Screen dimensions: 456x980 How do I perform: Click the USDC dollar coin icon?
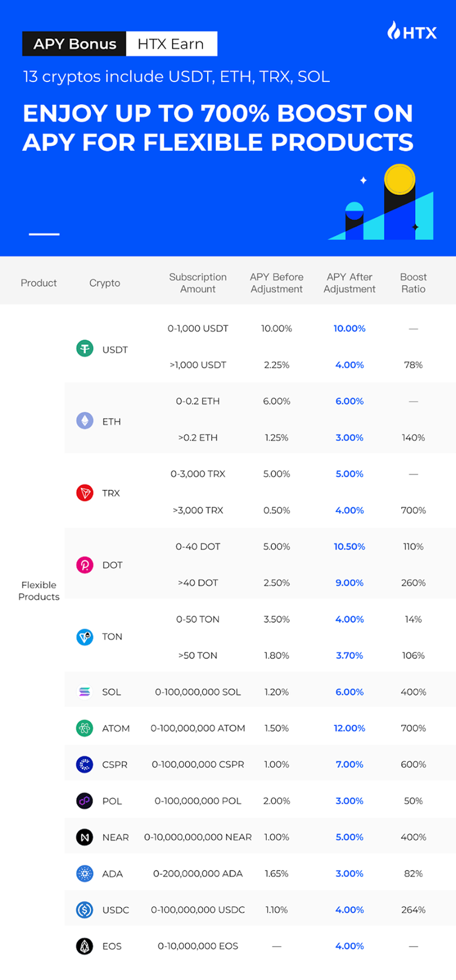(x=85, y=910)
